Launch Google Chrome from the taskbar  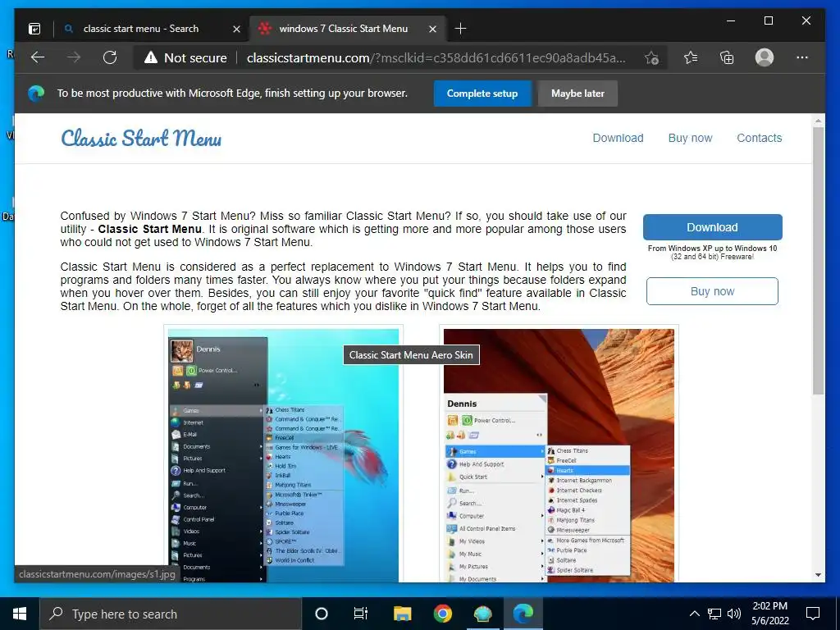tap(442, 614)
